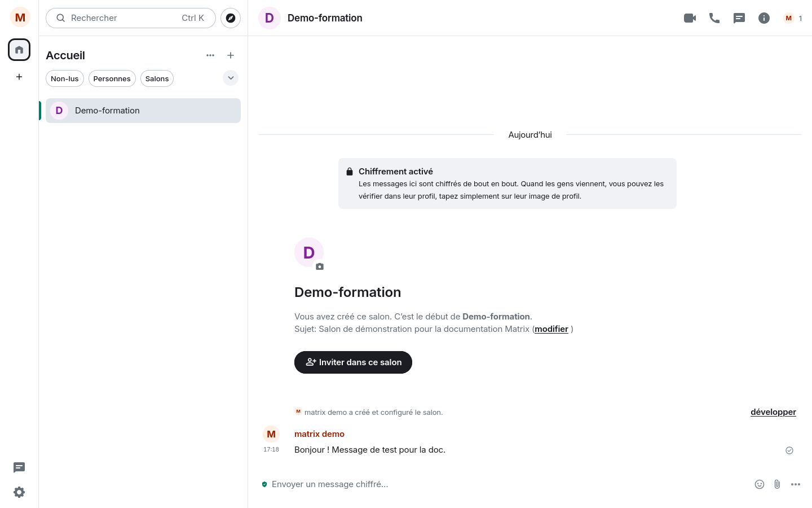Click the Aujourd'hui date separator
The width and height of the screenshot is (812, 508).
pos(530,135)
